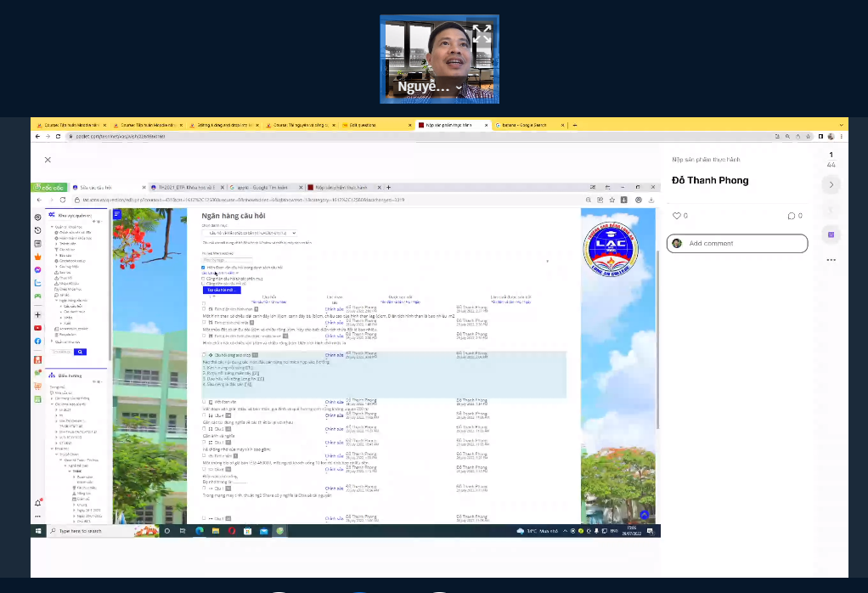Click the blue create new question button

pyautogui.click(x=221, y=291)
